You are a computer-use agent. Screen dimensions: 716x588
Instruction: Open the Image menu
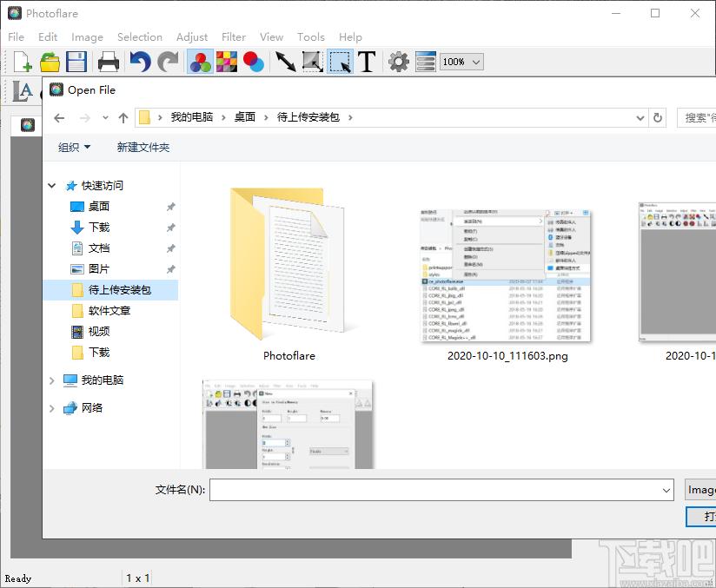point(87,37)
